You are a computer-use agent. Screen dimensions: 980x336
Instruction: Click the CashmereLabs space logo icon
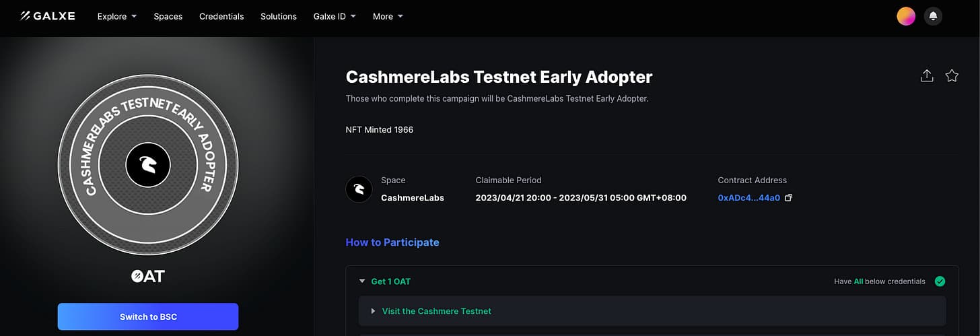[359, 189]
